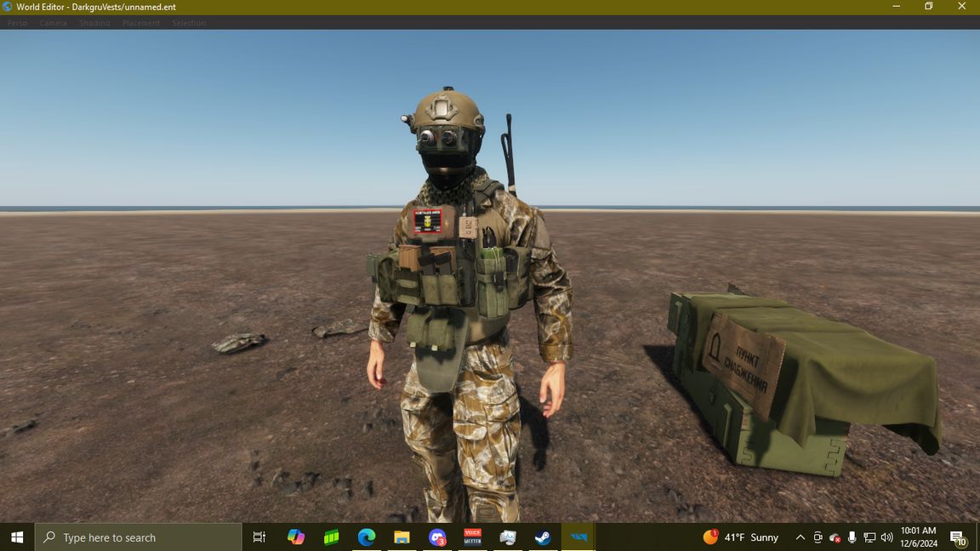
Task: Open the Shading menu
Action: (94, 23)
